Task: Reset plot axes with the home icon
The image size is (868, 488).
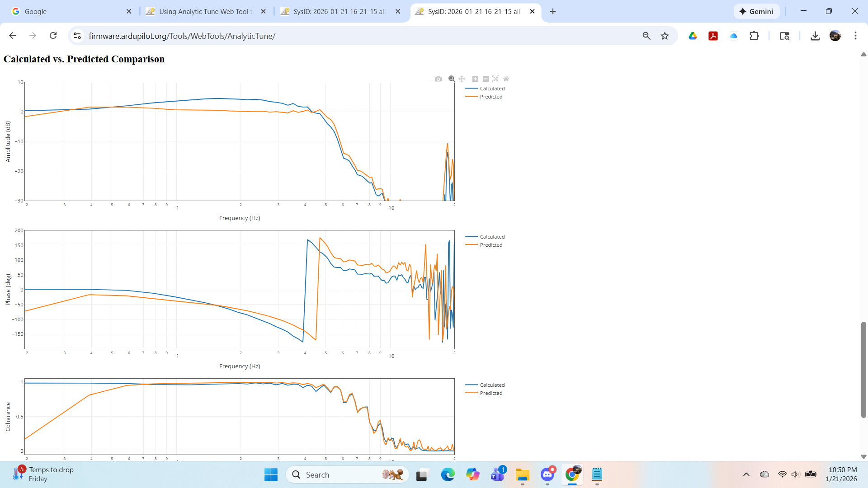Action: pos(506,79)
